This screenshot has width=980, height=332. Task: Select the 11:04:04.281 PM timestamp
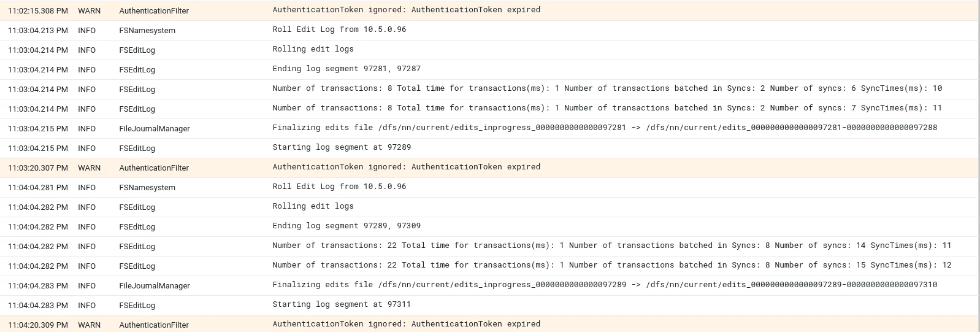click(x=38, y=188)
